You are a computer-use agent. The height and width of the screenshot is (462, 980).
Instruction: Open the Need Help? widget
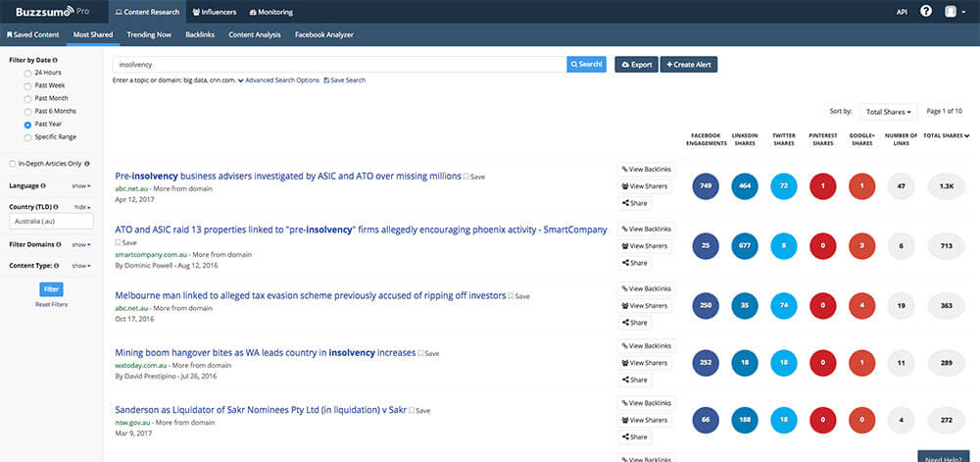pyautogui.click(x=943, y=456)
